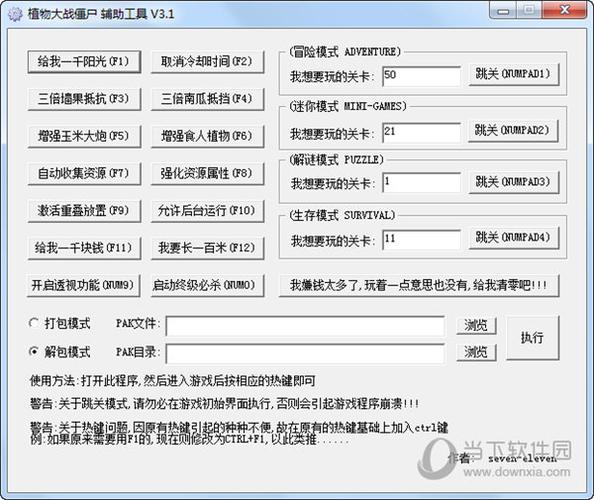The image size is (594, 500).
Task: Click 跳关 (NUMPAD3) for Puzzle mode
Action: 514,183
